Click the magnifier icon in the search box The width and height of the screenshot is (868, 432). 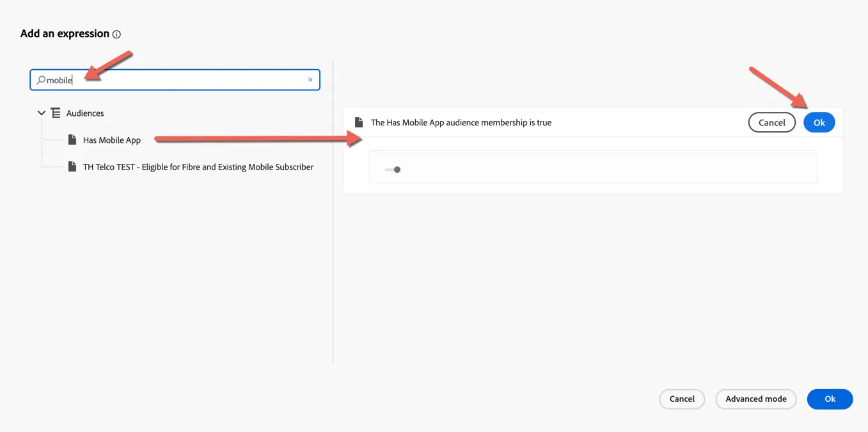41,80
